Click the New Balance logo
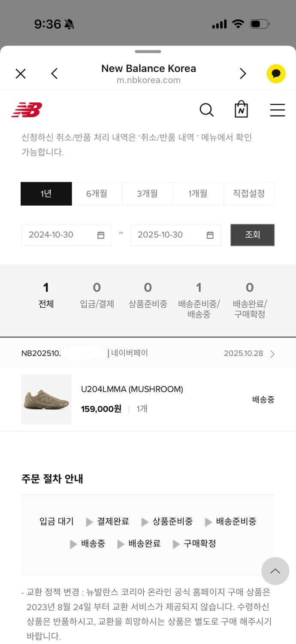 tap(27, 109)
